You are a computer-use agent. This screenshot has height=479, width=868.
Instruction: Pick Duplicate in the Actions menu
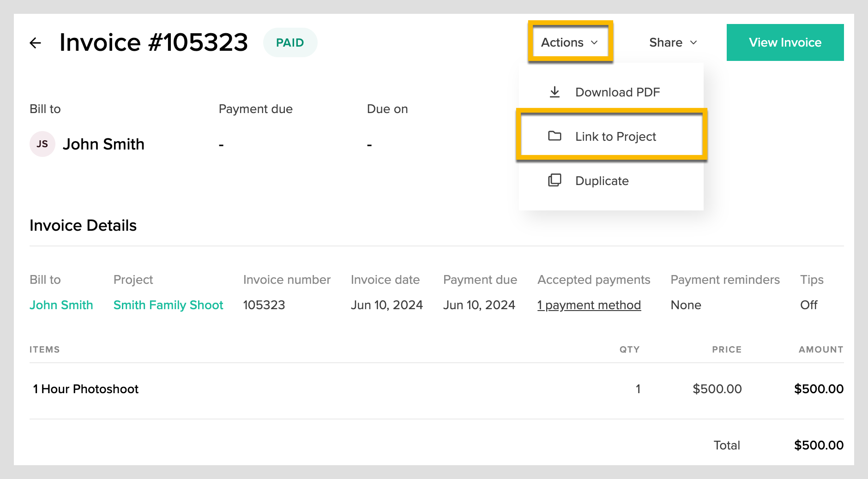coord(602,181)
